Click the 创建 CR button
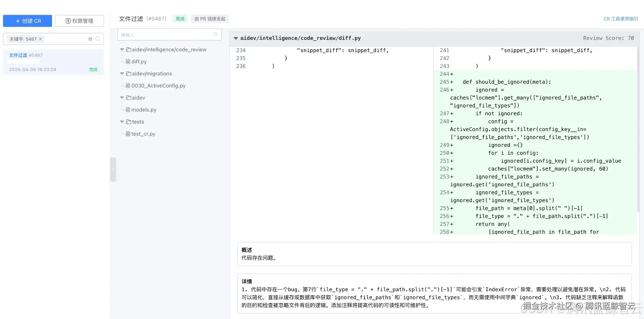The height and width of the screenshot is (319, 644). coord(28,21)
